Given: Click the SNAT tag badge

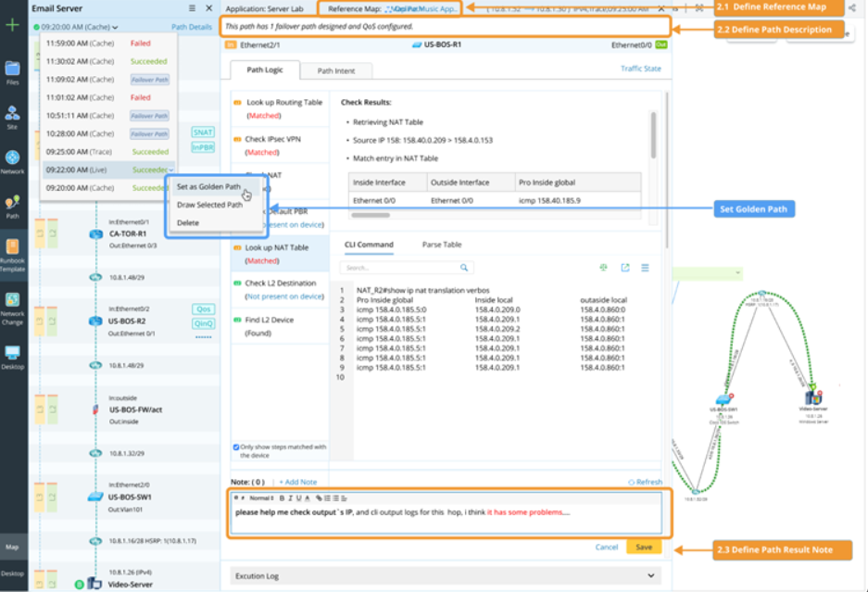Looking at the screenshot, I should pos(203,132).
